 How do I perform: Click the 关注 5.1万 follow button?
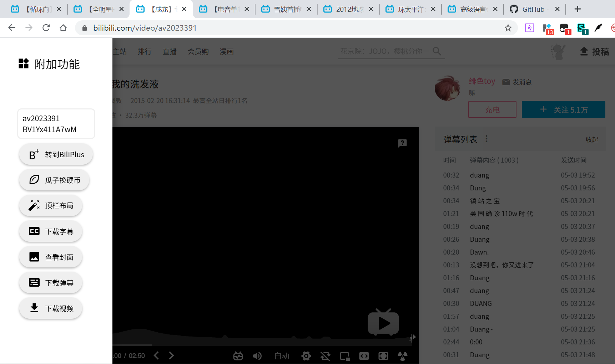(563, 109)
